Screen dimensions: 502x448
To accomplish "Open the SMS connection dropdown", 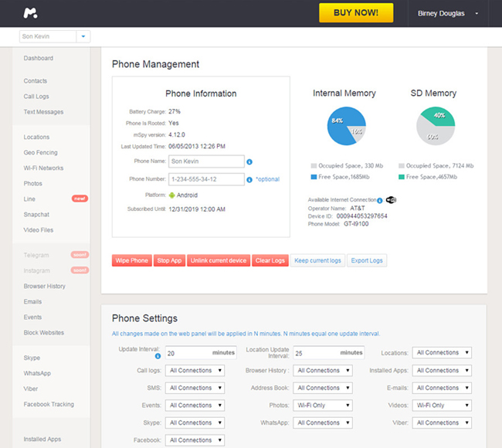I will pos(195,388).
